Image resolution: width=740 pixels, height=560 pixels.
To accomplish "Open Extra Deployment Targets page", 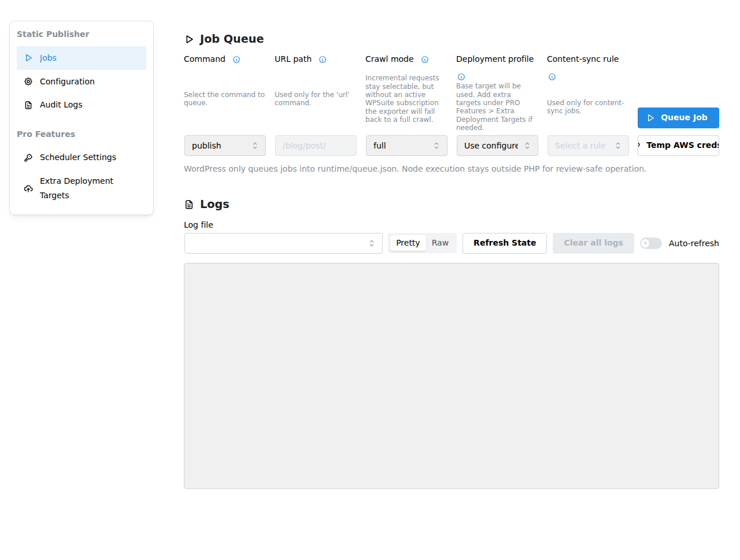I will tap(82, 188).
